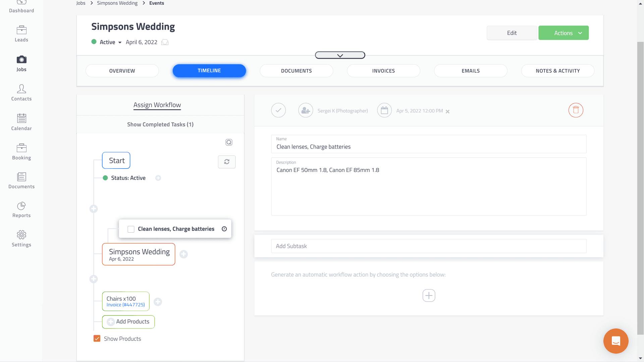Expand the header collapse chevron
This screenshot has width=644, height=362.
point(340,55)
